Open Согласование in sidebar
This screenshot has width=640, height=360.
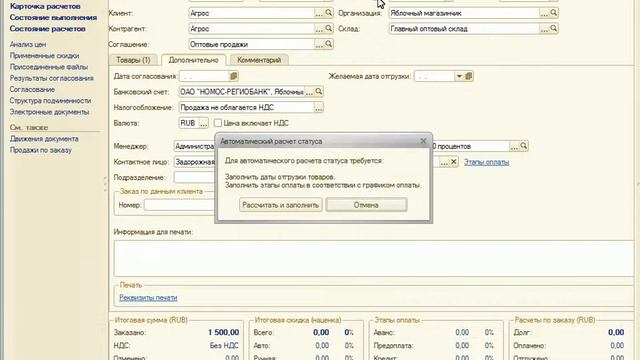pyautogui.click(x=32, y=89)
